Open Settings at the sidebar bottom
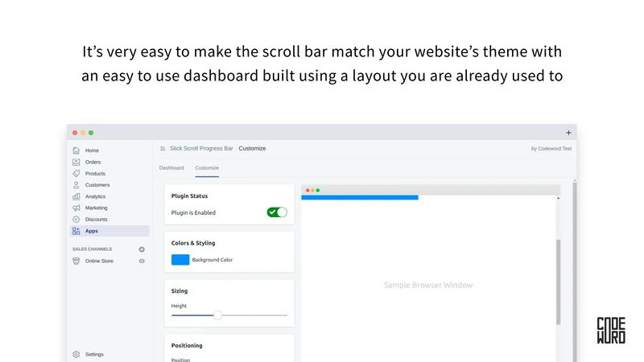This screenshot has width=644, height=362. tap(94, 354)
